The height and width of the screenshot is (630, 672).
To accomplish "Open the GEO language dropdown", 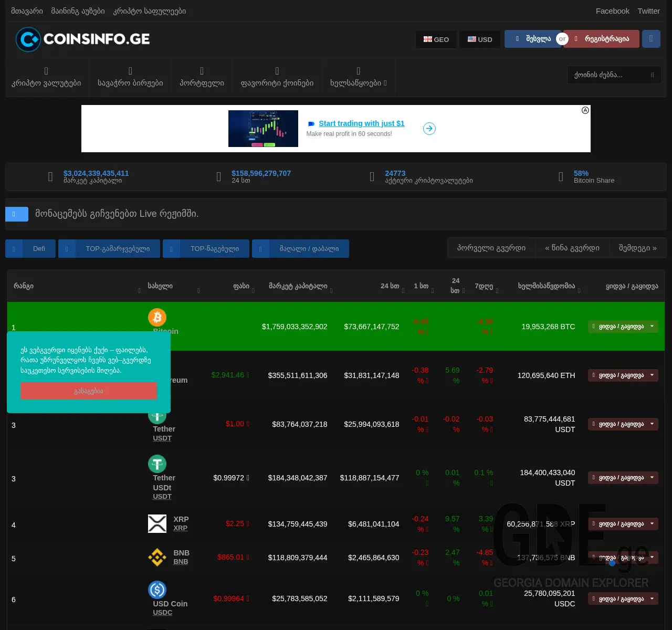I will (x=436, y=39).
